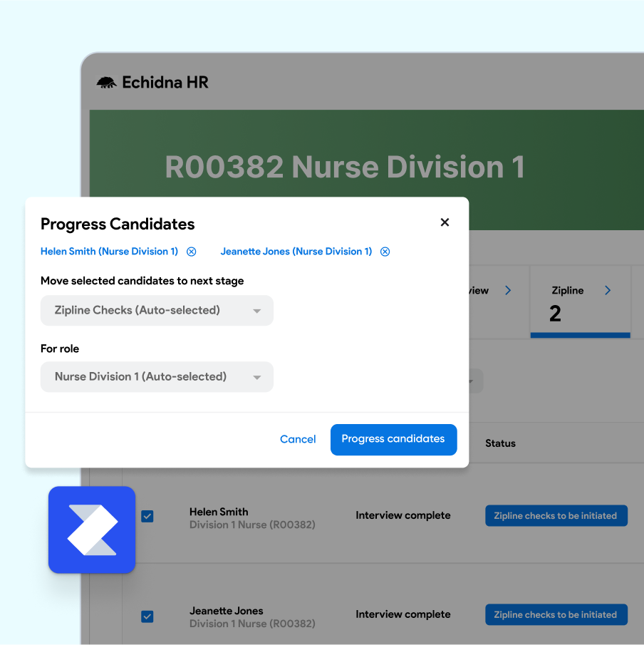The width and height of the screenshot is (644, 645).
Task: Click the Jeanette Jones candidate name
Action: (x=226, y=611)
